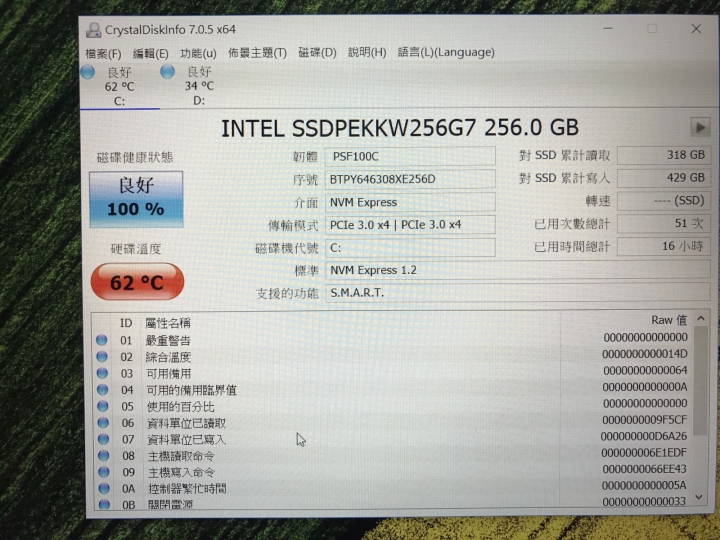This screenshot has width=720, height=540.
Task: Click the interface field NVM Express
Action: pyautogui.click(x=410, y=202)
